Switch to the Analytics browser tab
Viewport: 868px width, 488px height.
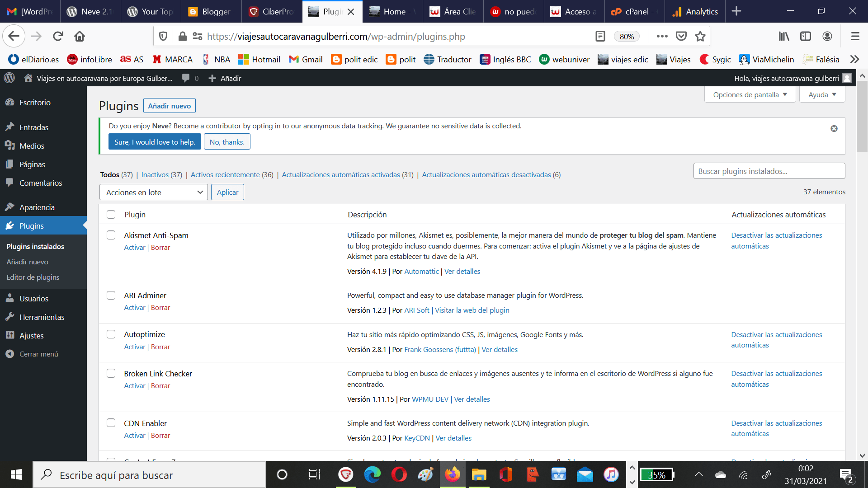695,11
